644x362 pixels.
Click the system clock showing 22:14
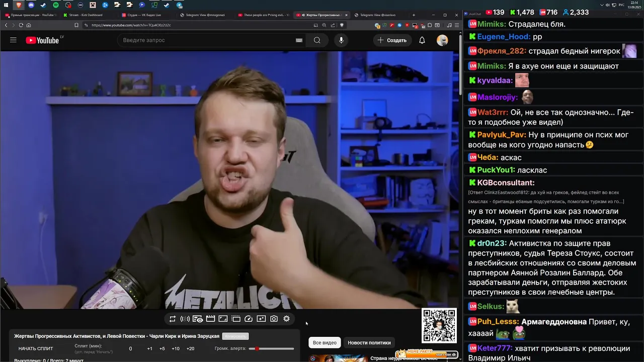[x=633, y=5]
